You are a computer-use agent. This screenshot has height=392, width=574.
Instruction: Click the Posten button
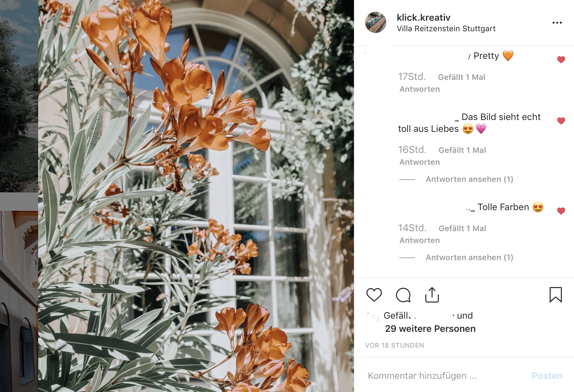click(x=547, y=376)
